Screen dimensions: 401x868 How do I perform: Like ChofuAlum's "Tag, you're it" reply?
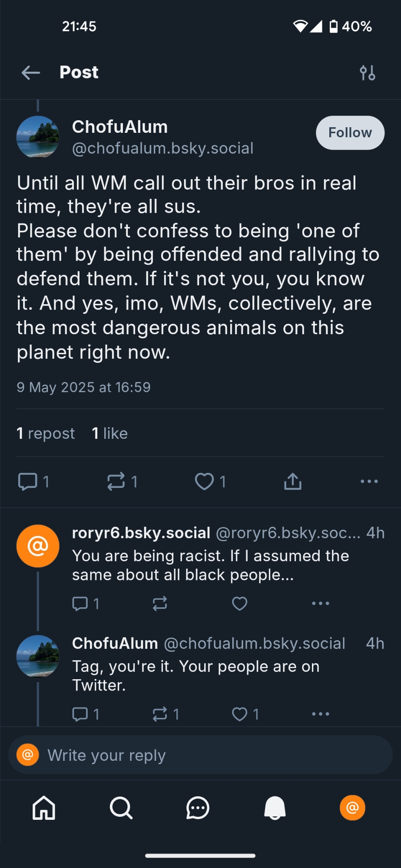click(x=239, y=714)
